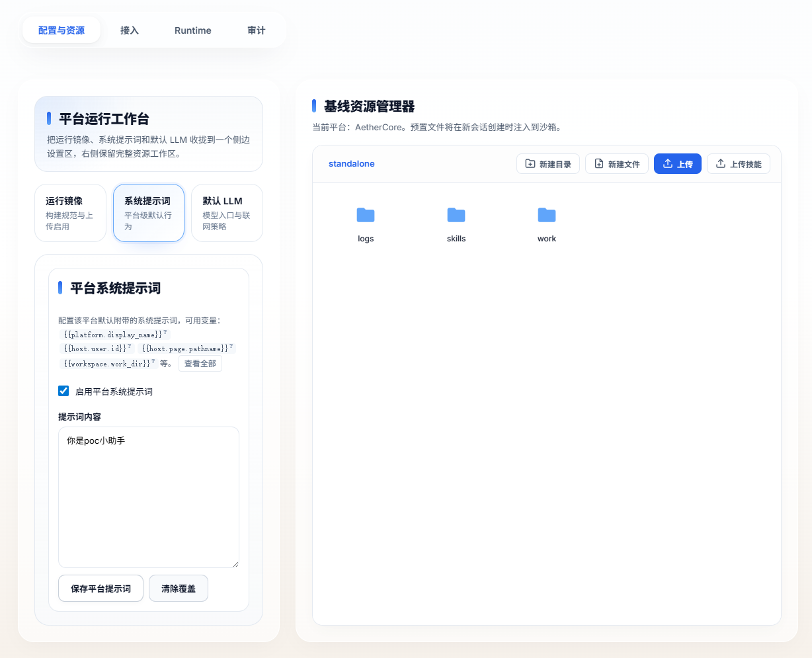Open the logs folder icon
812x658 pixels.
point(366,215)
